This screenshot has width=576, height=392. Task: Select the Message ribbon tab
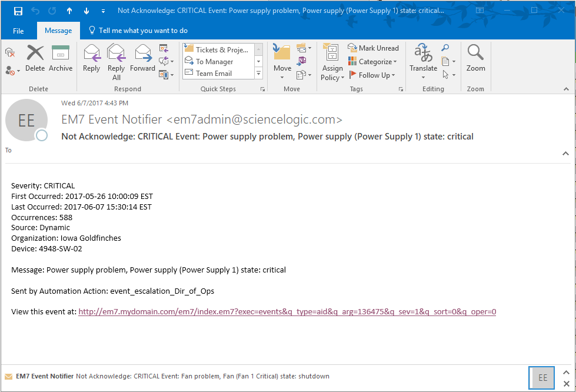[x=58, y=31]
